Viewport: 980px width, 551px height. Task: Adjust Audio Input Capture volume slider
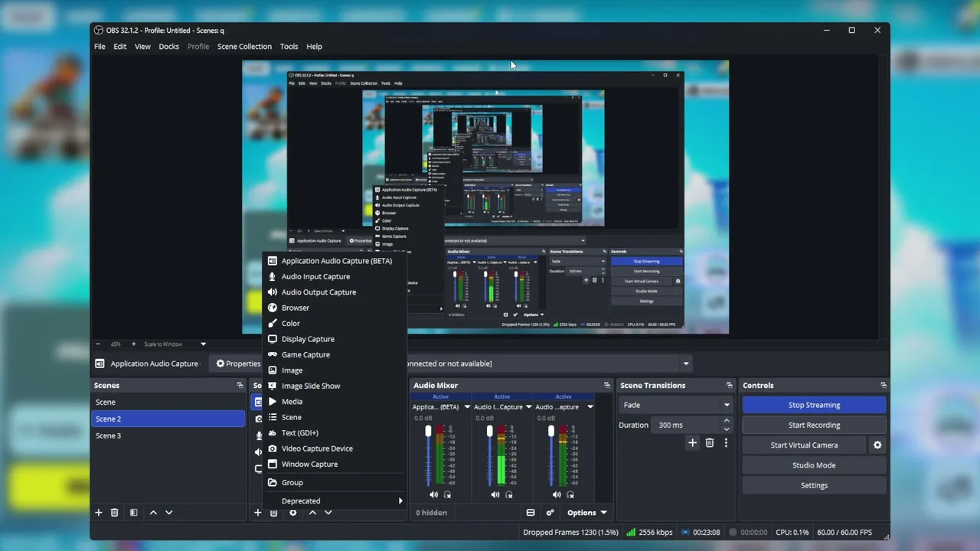(489, 432)
